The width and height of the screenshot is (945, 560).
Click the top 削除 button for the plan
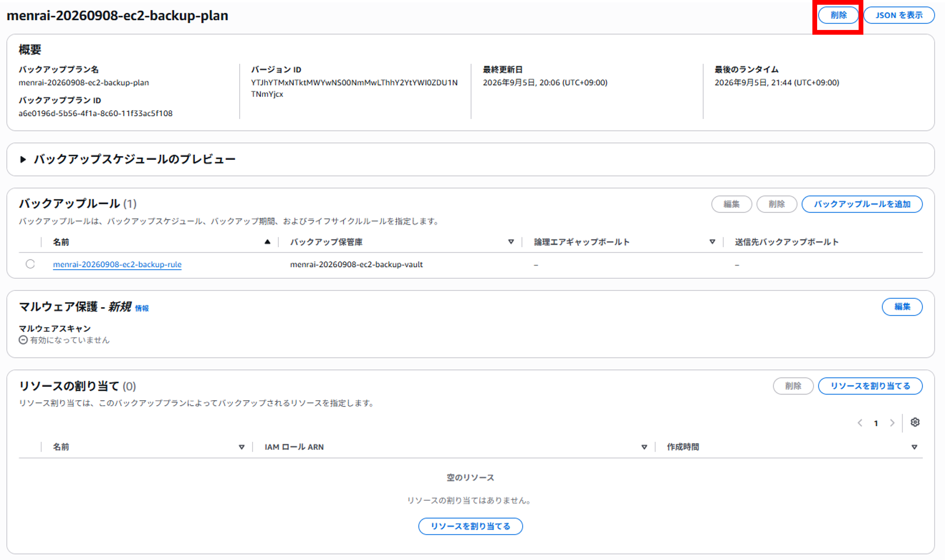tap(838, 15)
